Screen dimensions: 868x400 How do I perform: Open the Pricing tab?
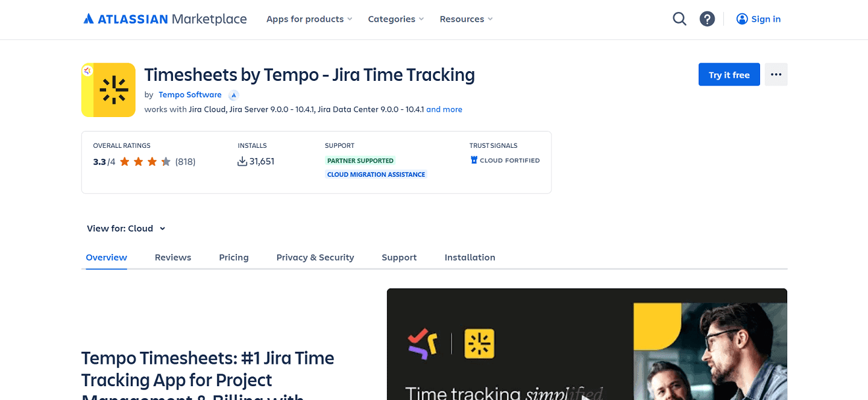(x=234, y=257)
